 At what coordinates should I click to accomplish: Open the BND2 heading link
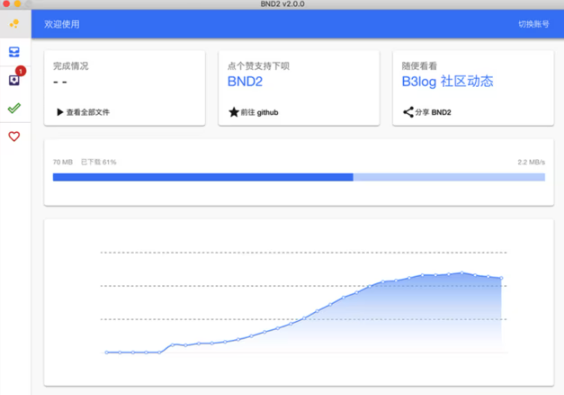click(245, 82)
